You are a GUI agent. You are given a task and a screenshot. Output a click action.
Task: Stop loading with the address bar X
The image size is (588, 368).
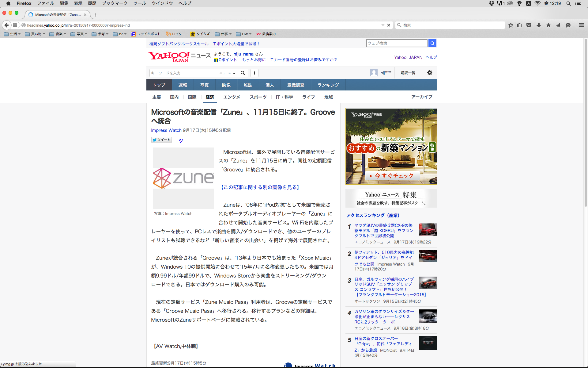389,25
